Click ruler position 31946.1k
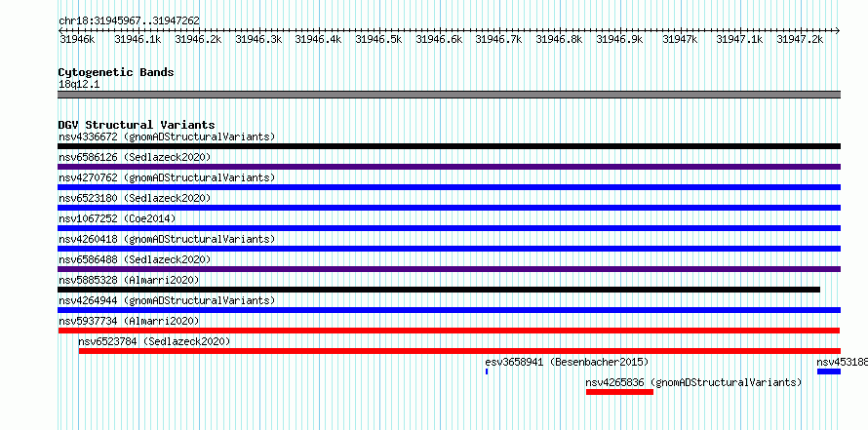This screenshot has width=868, height=430. point(138,39)
